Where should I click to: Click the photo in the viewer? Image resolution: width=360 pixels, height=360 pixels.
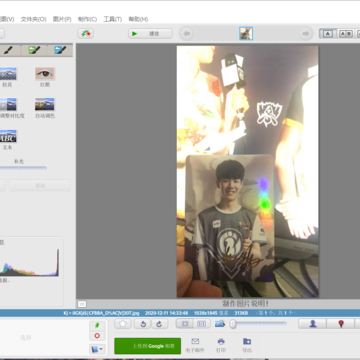(247, 171)
